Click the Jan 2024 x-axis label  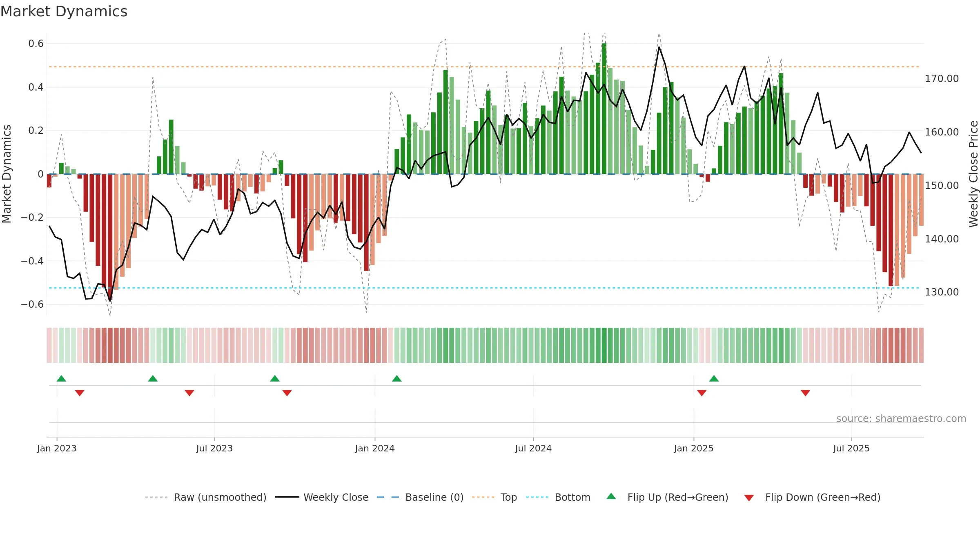pos(375,448)
